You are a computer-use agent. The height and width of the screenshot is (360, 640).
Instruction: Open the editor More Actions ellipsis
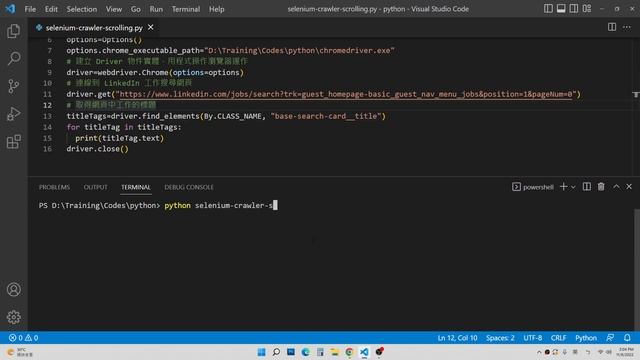(627, 27)
